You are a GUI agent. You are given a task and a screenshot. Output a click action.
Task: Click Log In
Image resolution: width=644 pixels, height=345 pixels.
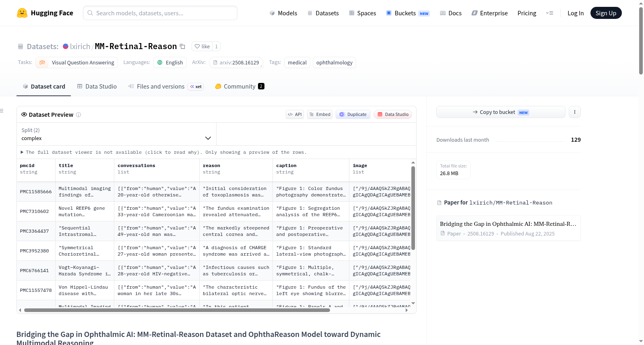click(x=576, y=13)
